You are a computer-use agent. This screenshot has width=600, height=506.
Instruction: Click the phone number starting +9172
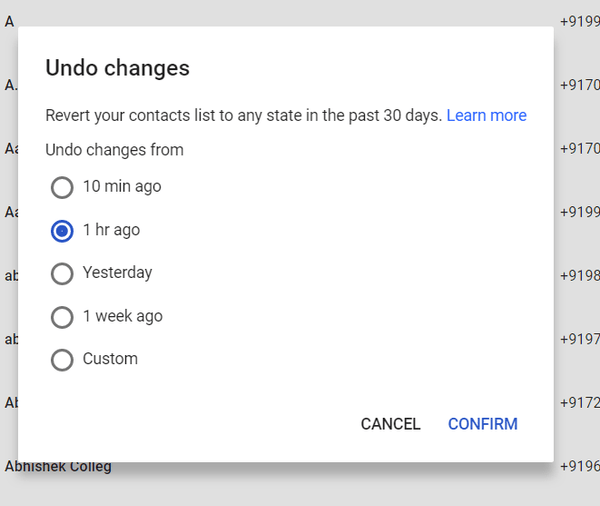(x=579, y=403)
